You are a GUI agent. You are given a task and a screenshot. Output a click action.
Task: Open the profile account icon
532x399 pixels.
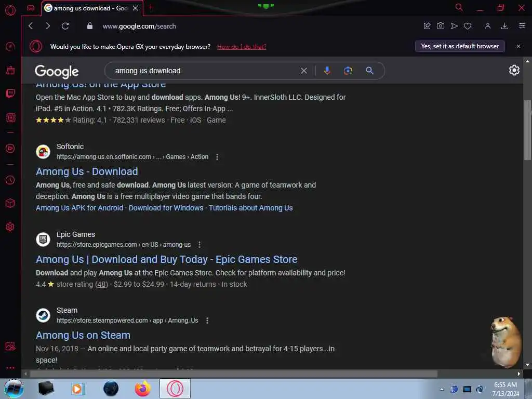pos(487,26)
